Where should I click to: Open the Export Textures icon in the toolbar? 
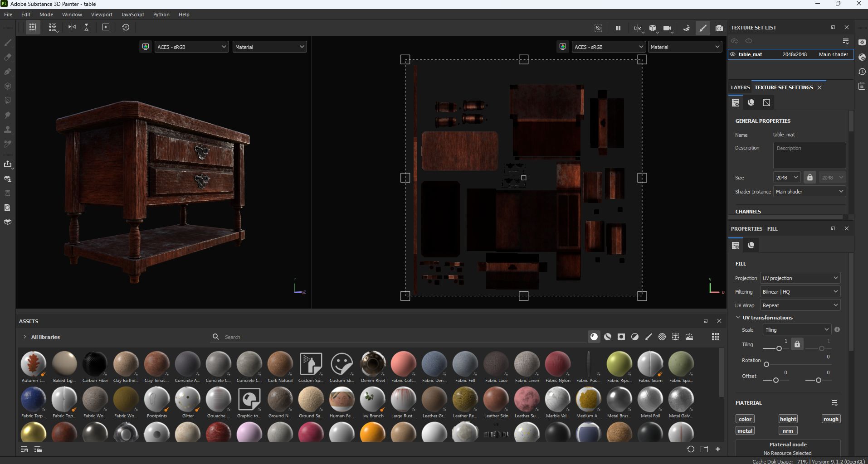[8, 164]
